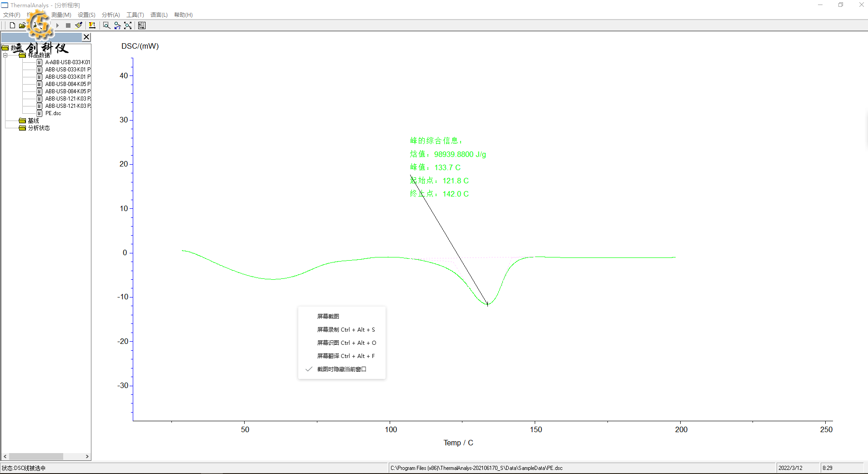Click the Open folder toolbar icon
The height and width of the screenshot is (474, 868).
coord(22,25)
